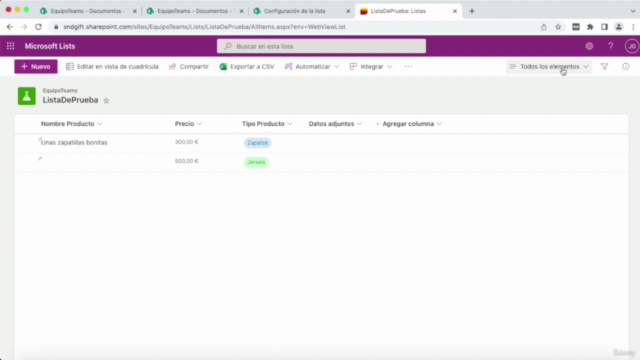Click Exportar a CSV
Screen dimensions: 640x360
point(247,67)
